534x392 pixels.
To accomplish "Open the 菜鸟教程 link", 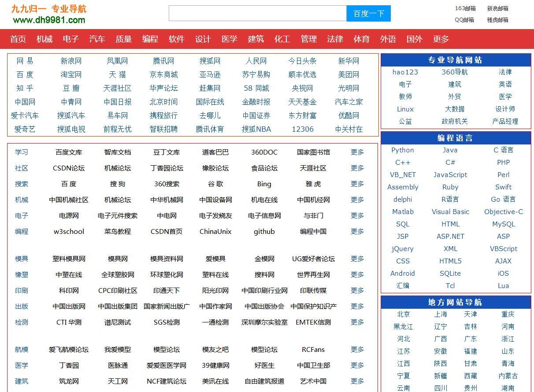I will 118,231.
